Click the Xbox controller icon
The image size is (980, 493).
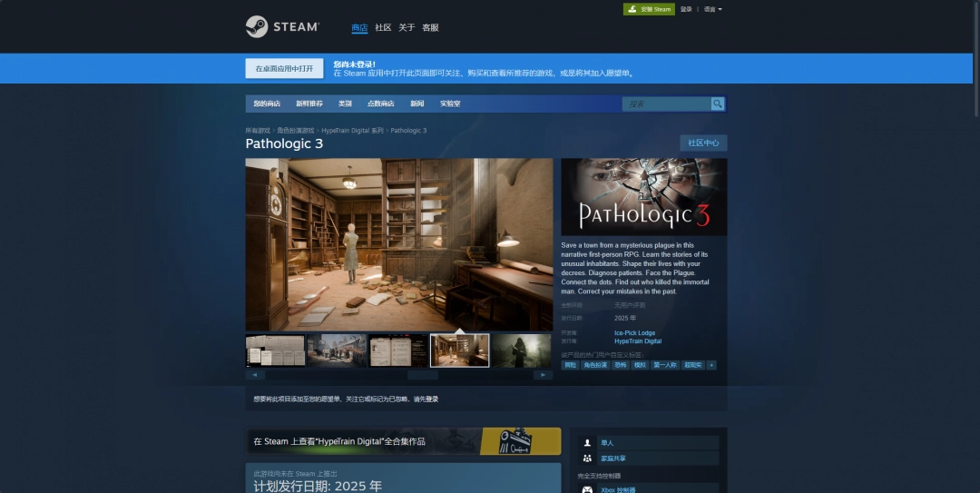pyautogui.click(x=588, y=489)
